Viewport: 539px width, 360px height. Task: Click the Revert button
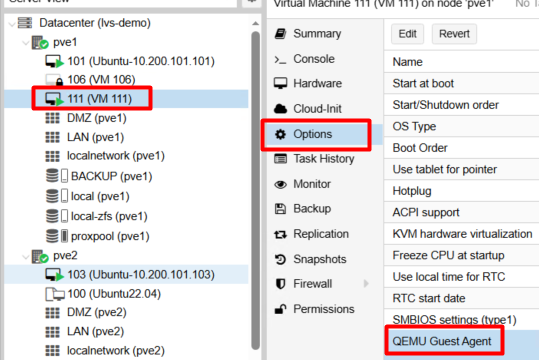(454, 34)
